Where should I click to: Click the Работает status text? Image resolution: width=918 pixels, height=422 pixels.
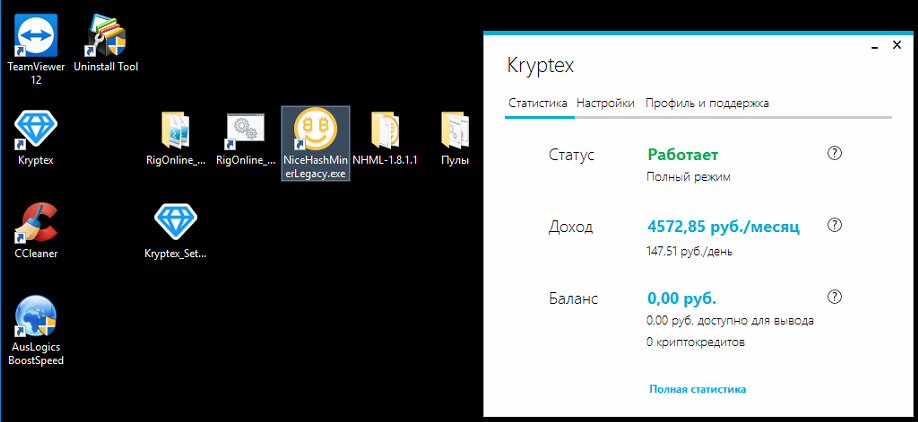point(683,155)
